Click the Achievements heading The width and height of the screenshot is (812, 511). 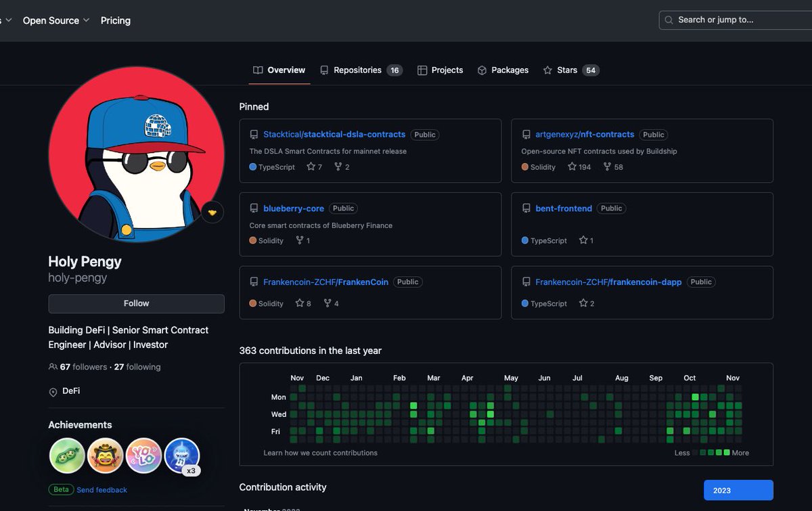coord(80,425)
